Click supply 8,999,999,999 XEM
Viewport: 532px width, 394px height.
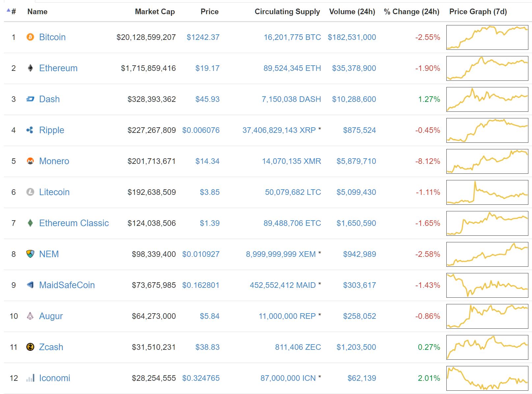point(281,254)
